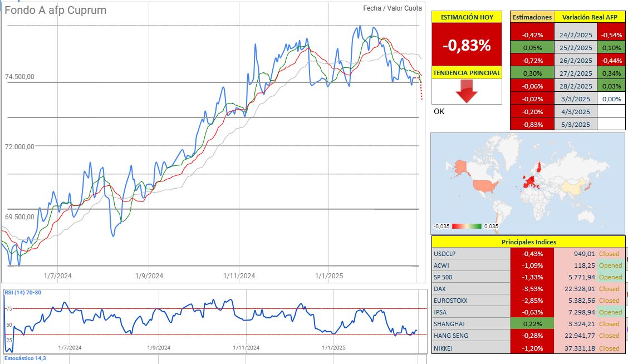Select the ACWI index row label
The image size is (628, 364).
470,265
